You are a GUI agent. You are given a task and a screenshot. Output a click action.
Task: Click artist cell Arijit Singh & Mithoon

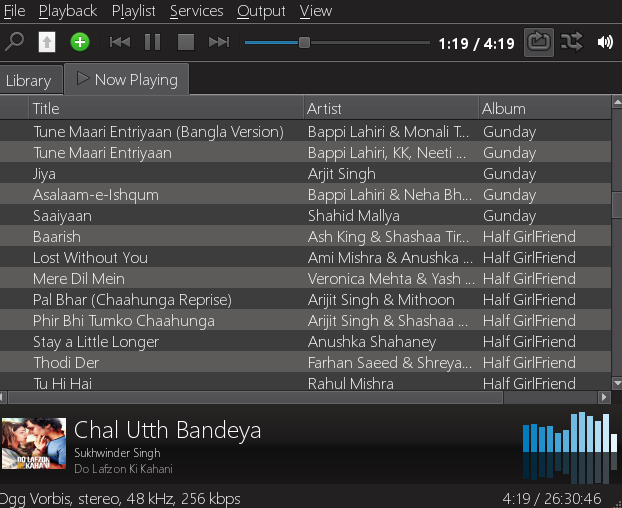381,300
